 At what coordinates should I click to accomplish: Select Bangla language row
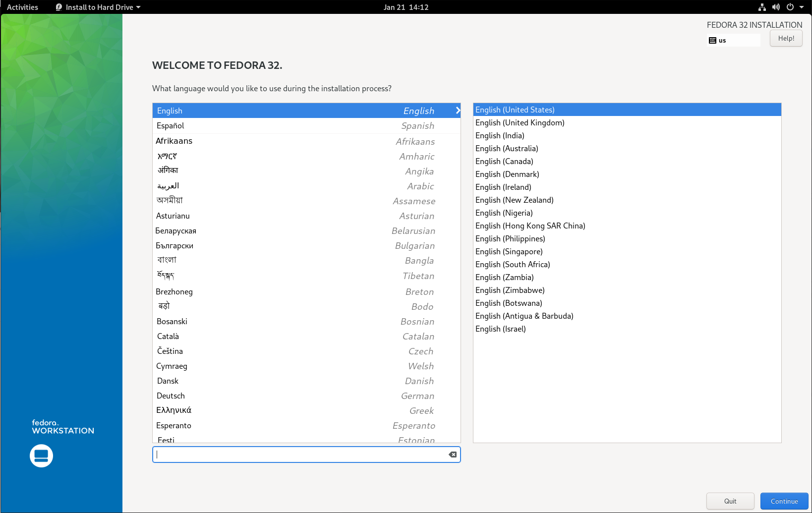tap(306, 260)
